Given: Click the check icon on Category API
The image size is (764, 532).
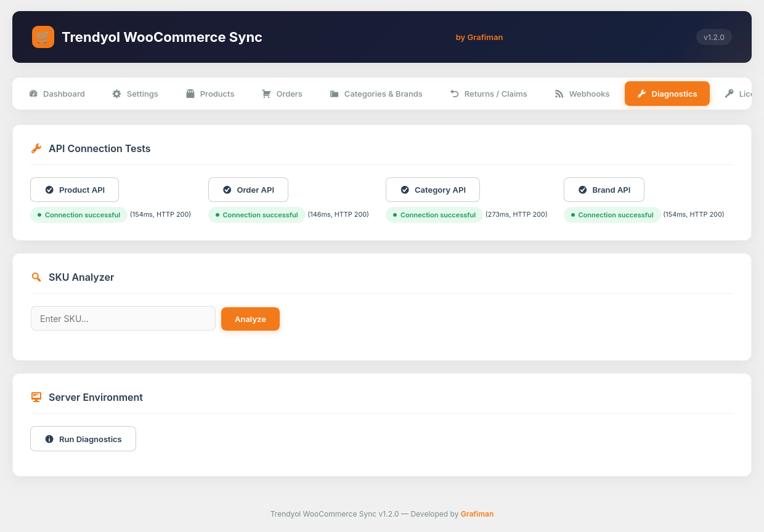Looking at the screenshot, I should (405, 190).
